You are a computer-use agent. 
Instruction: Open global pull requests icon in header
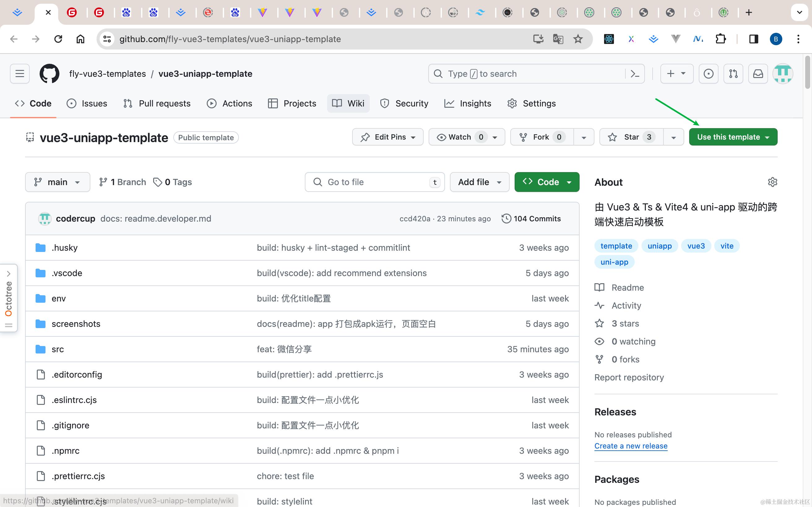point(733,73)
